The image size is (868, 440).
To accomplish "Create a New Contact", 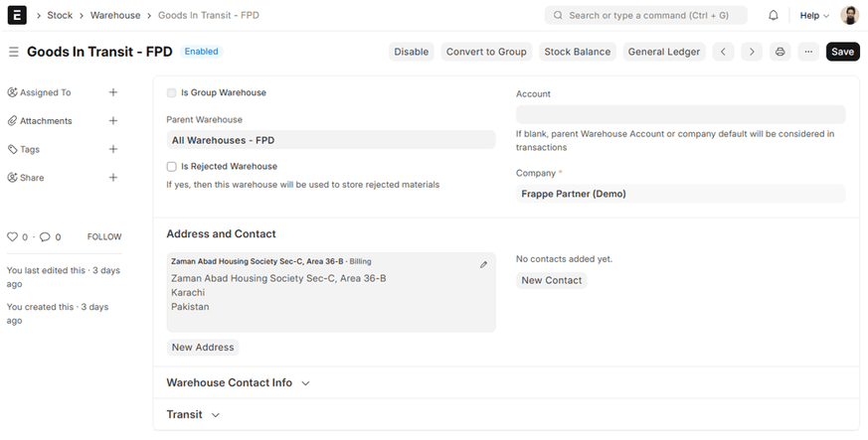I will click(552, 280).
